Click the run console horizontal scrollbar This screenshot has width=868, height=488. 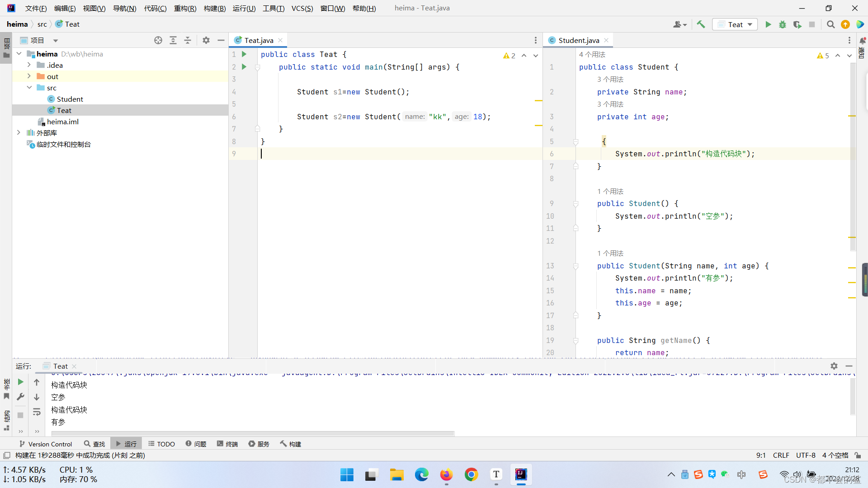point(252,433)
